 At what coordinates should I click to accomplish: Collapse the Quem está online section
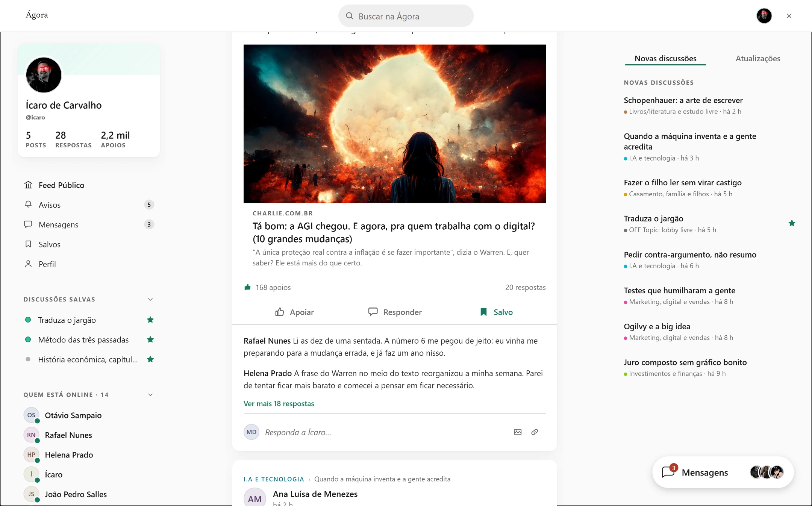150,395
